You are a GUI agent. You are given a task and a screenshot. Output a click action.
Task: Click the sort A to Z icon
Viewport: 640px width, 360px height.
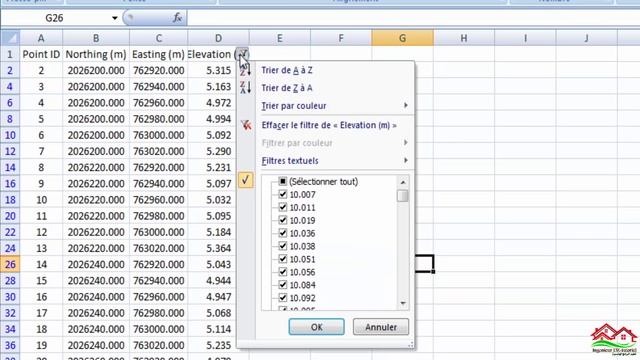tap(245, 71)
